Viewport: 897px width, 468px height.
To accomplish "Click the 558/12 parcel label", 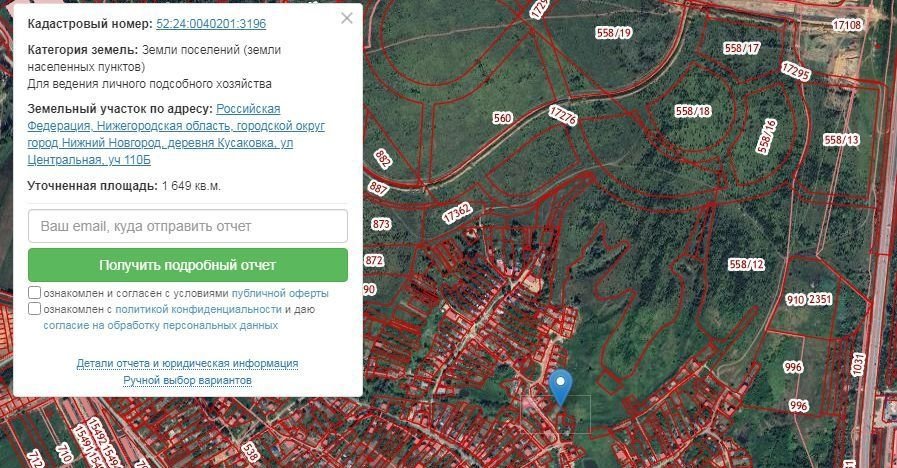I will tap(746, 264).
